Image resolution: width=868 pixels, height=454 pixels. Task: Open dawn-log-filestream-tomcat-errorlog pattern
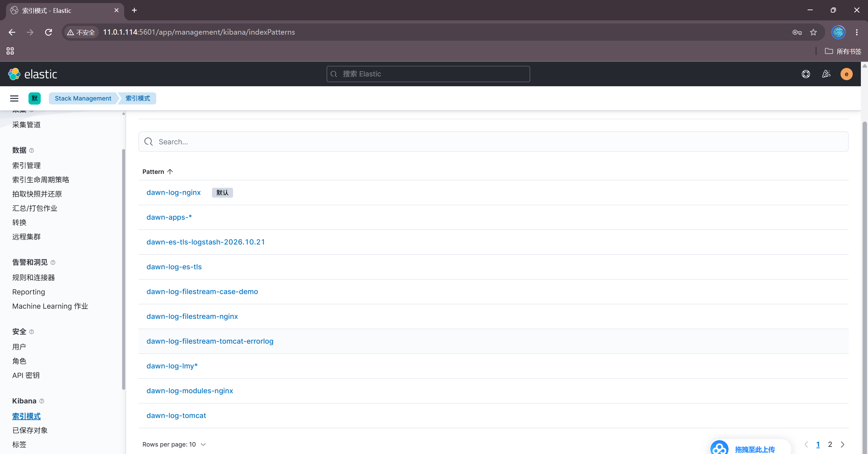[x=210, y=341]
